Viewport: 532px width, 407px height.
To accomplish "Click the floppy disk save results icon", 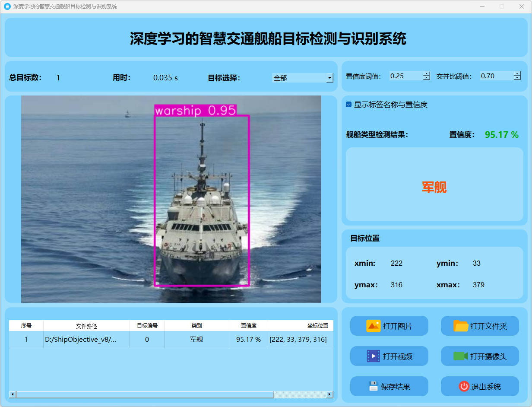I will click(x=373, y=386).
